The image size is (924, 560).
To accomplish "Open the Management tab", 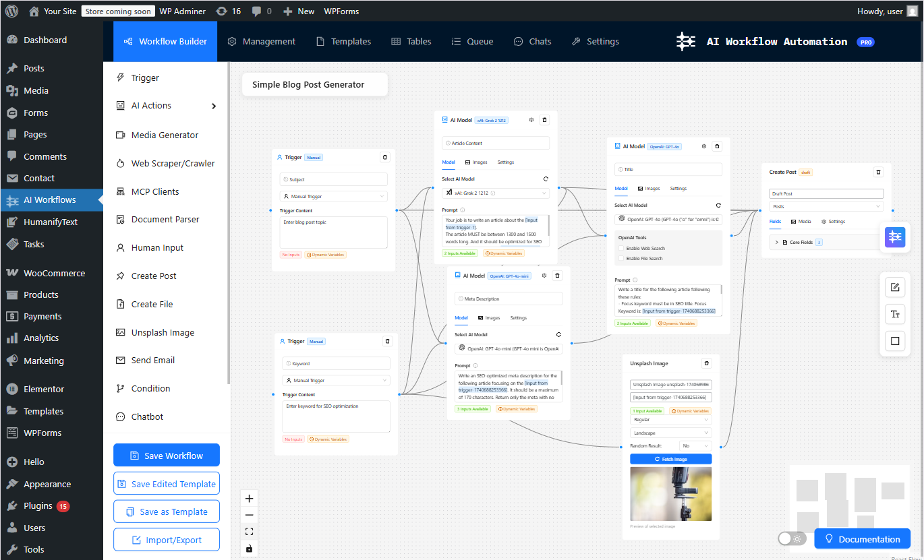I will click(x=262, y=41).
